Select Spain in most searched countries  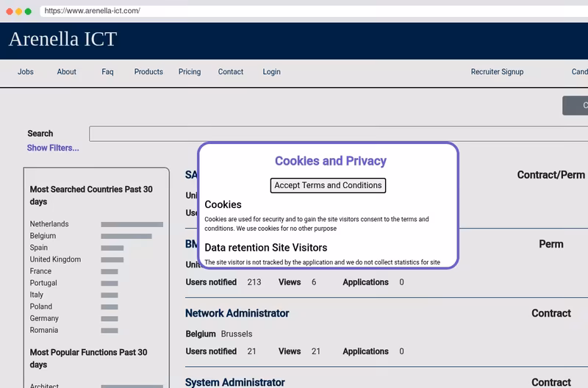[39, 248]
